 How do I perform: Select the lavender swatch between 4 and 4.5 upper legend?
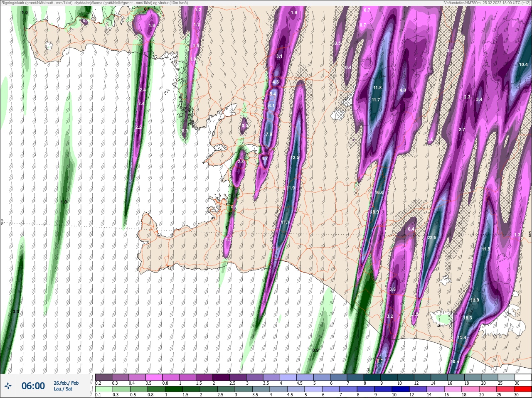click(288, 377)
